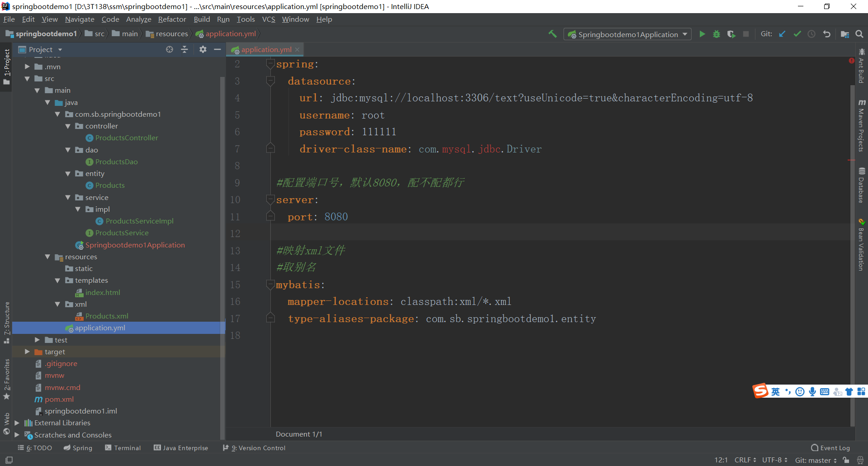Click the CRLF line separator selector

coord(745,460)
